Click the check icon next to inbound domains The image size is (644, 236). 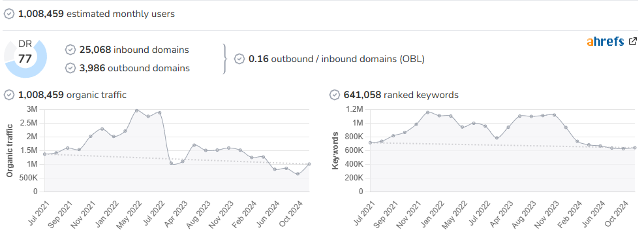(70, 50)
